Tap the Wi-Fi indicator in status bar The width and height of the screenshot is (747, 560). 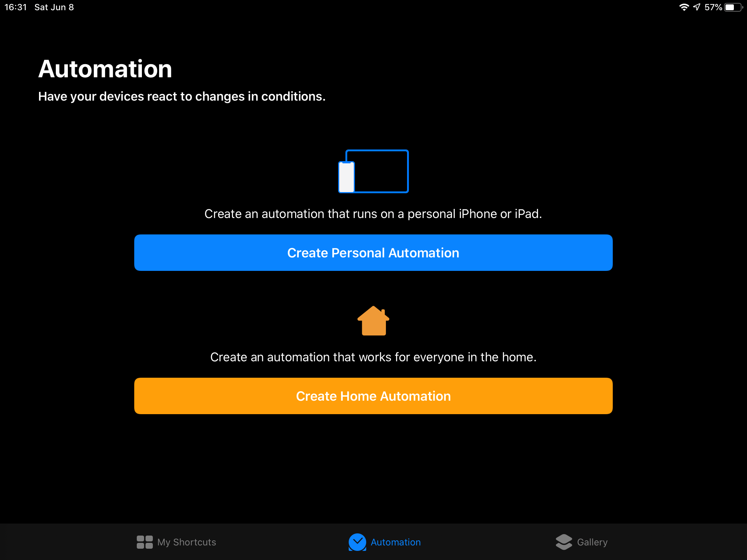click(685, 7)
